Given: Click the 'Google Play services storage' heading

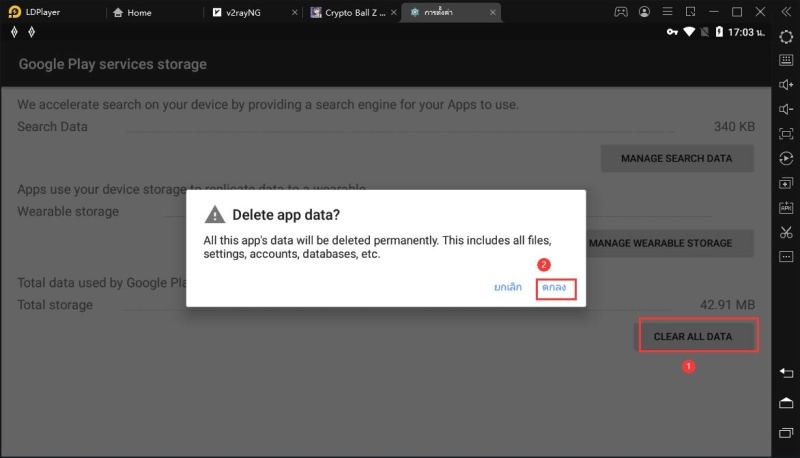Looking at the screenshot, I should click(113, 64).
